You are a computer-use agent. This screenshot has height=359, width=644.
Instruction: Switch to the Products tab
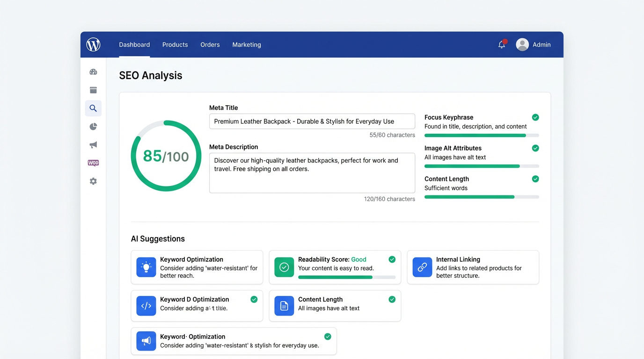[175, 45]
